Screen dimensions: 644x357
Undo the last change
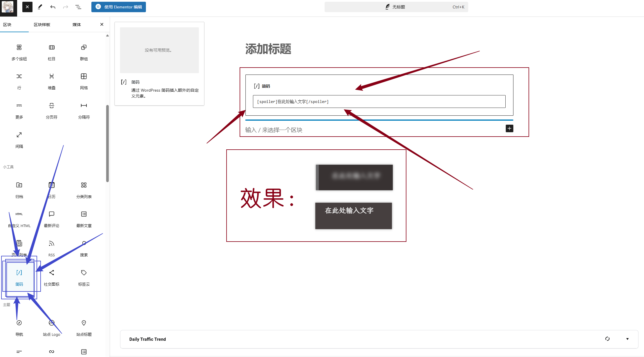point(53,7)
